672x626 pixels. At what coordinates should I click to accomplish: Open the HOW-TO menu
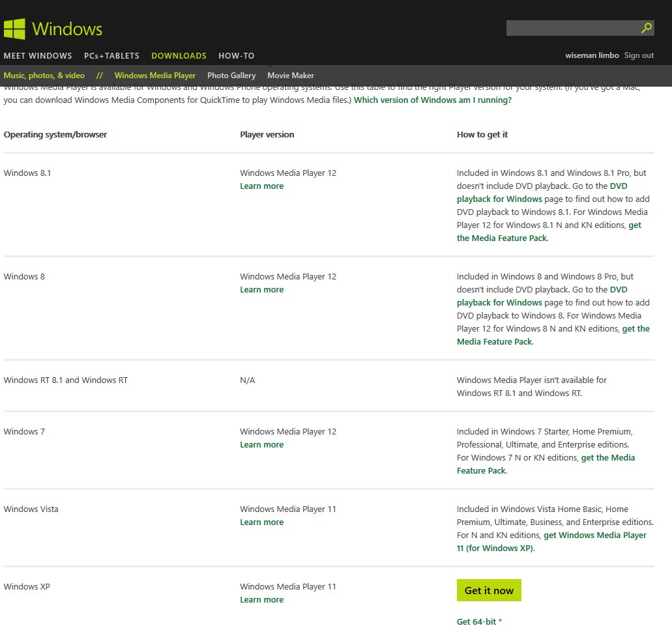point(236,55)
